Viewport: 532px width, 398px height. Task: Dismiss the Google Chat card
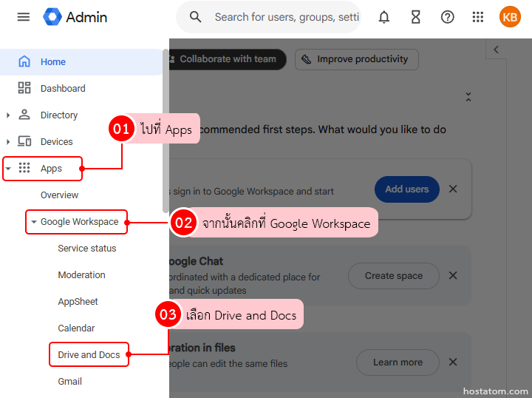pyautogui.click(x=453, y=275)
